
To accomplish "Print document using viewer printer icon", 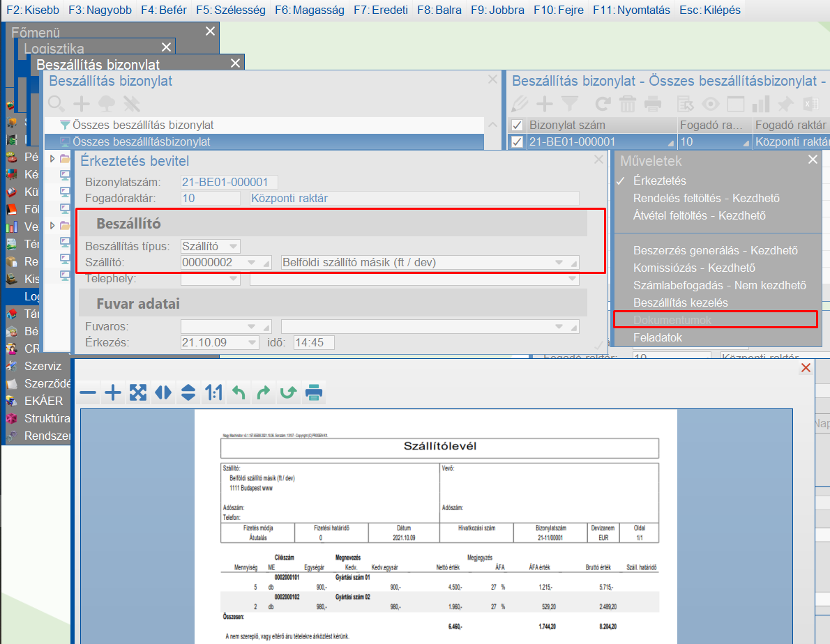I will click(314, 393).
